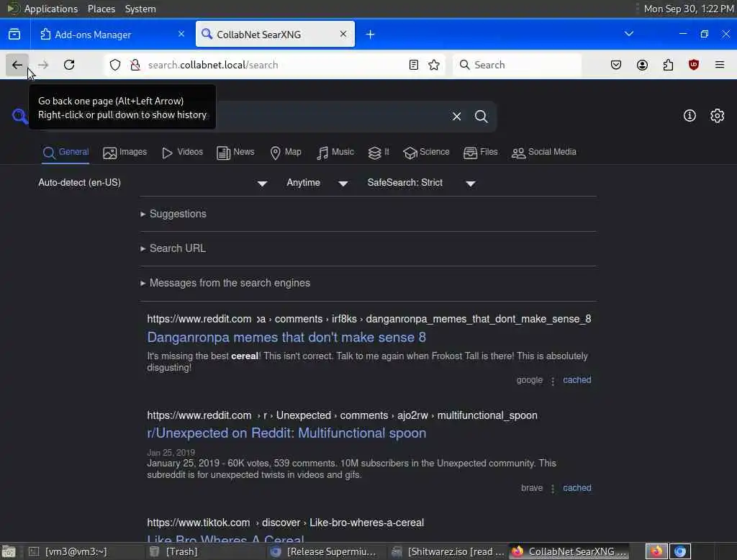Click the address bar URL field
Image resolution: width=737 pixels, height=560 pixels.
coord(275,65)
